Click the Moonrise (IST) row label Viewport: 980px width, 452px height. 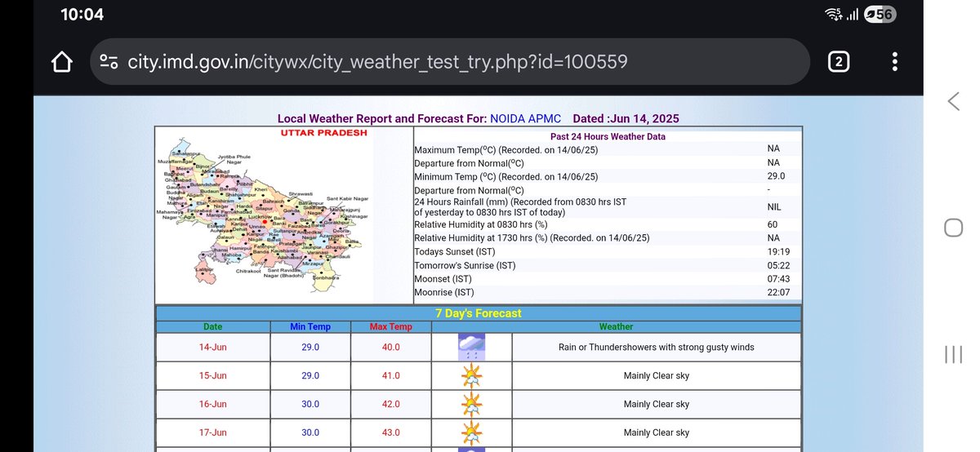444,292
